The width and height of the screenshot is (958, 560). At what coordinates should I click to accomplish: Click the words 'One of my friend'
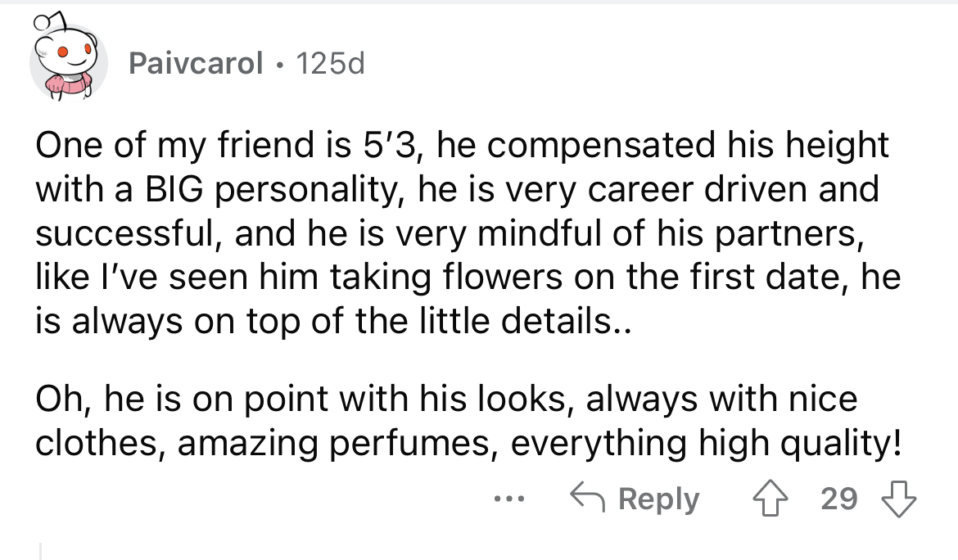click(171, 145)
